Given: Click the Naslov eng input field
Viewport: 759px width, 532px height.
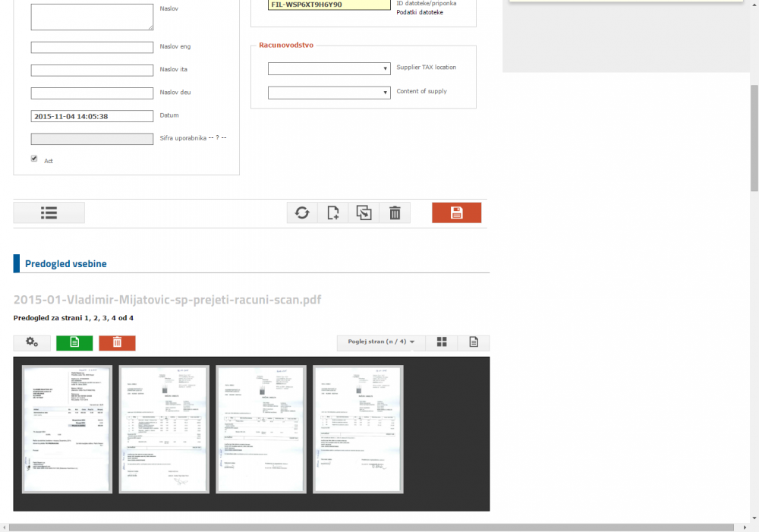Looking at the screenshot, I should click(92, 48).
